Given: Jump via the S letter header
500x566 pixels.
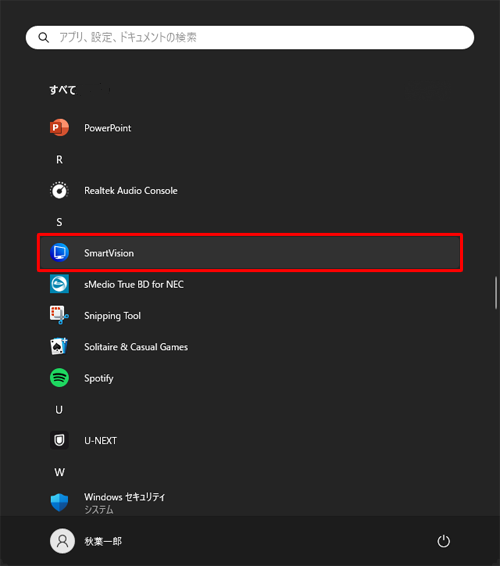Looking at the screenshot, I should [x=59, y=222].
